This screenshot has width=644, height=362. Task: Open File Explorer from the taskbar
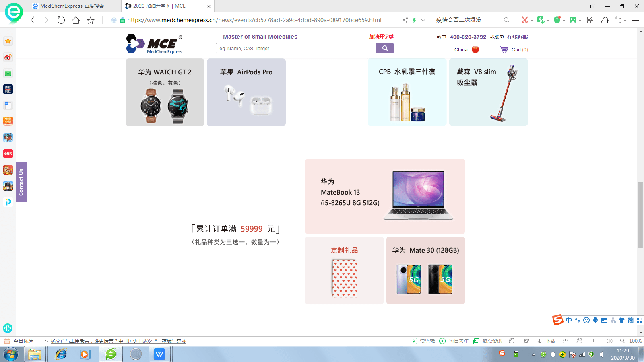[35, 354]
